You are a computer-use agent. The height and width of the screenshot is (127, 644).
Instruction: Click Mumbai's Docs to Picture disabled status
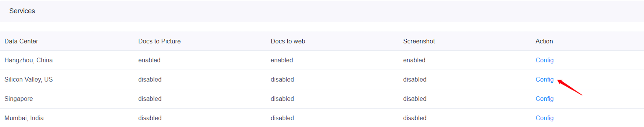(x=150, y=118)
